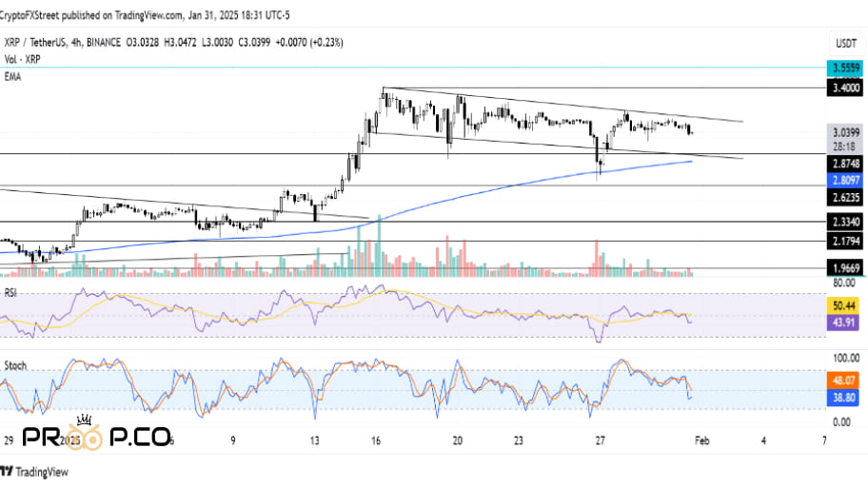The image size is (868, 488).
Task: Click the USDT currency button
Action: 846,43
